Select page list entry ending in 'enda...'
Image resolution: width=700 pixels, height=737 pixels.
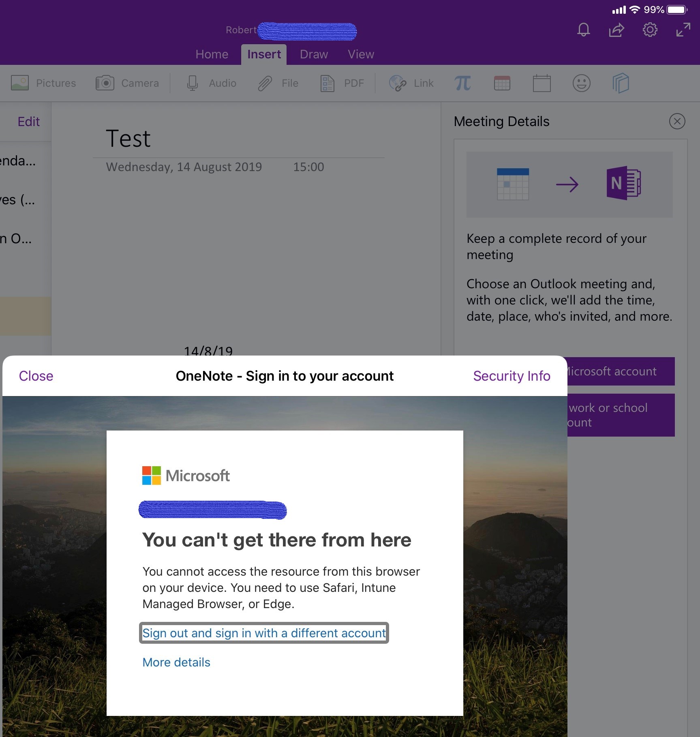tap(18, 161)
